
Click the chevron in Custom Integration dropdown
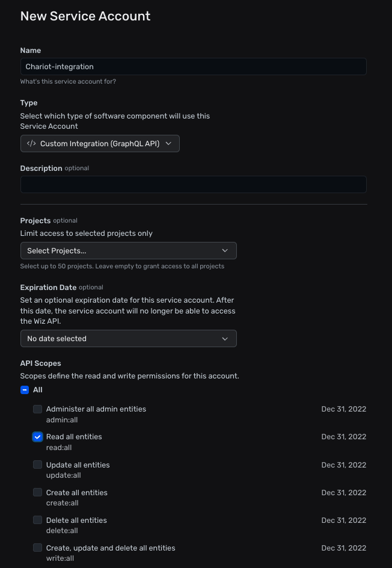(168, 143)
